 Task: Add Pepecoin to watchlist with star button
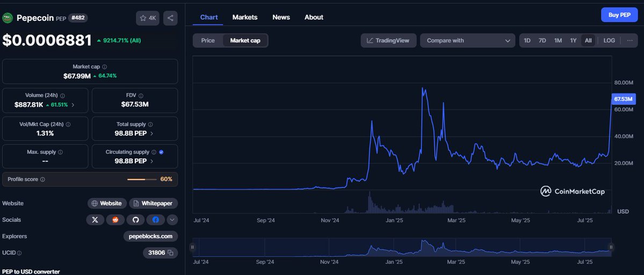(148, 18)
